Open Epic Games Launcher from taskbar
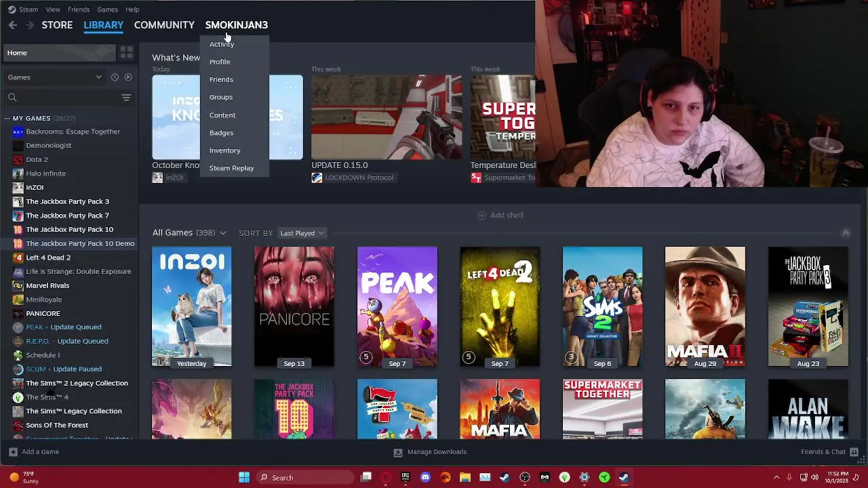This screenshot has height=488, width=868. 406,477
